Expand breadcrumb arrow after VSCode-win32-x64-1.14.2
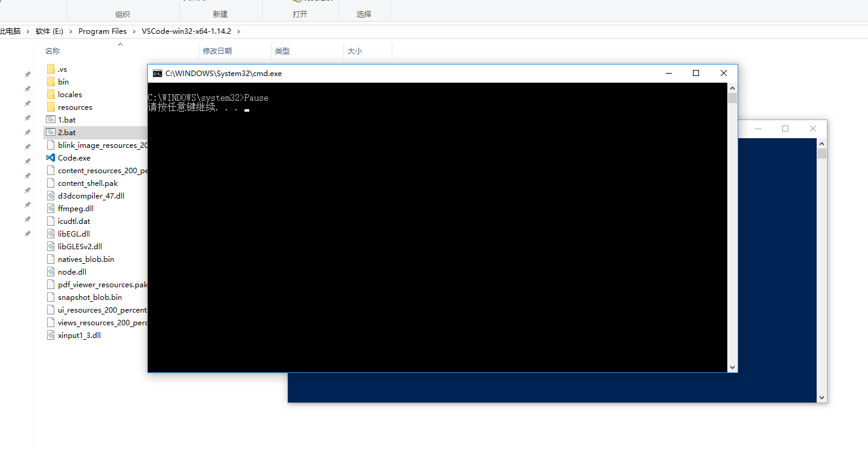Viewport: 868px width, 449px height. 246,31
